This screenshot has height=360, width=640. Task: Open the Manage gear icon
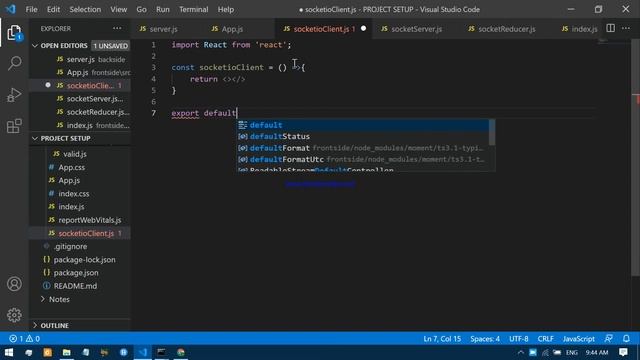[x=14, y=315]
